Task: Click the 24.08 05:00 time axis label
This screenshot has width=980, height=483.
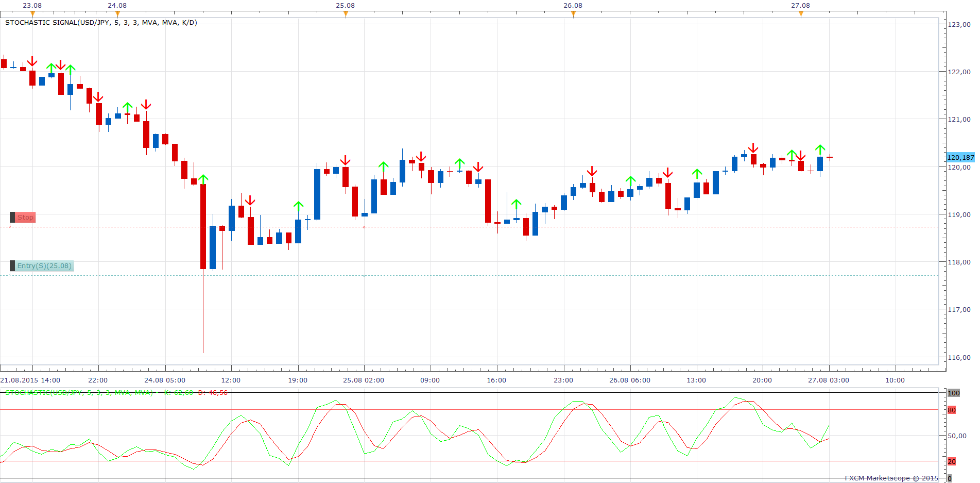Action: pyautogui.click(x=165, y=380)
